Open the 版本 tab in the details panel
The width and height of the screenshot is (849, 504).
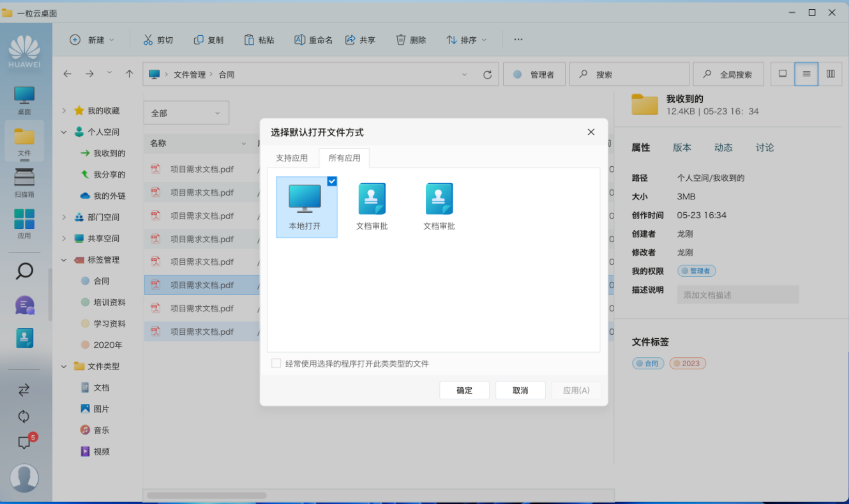tap(682, 148)
